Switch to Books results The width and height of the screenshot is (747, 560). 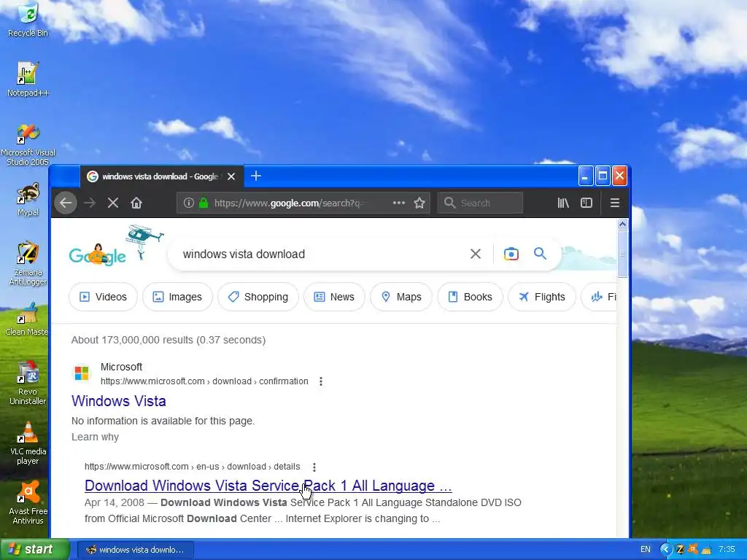(x=471, y=297)
